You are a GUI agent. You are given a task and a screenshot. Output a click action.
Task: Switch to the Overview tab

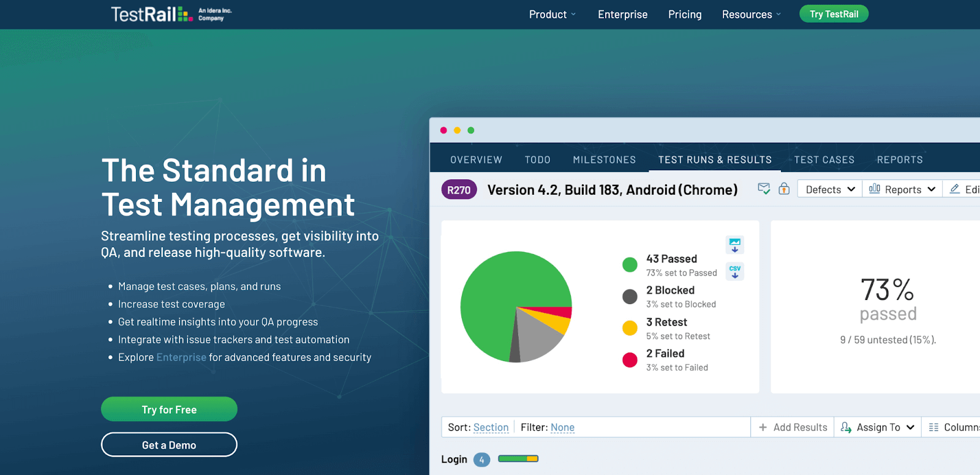(476, 160)
